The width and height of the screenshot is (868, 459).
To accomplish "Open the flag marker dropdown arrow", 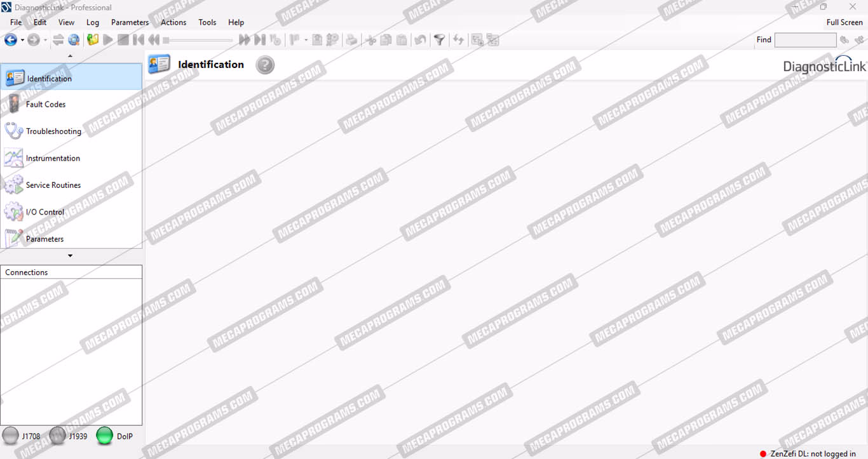I will (x=306, y=40).
